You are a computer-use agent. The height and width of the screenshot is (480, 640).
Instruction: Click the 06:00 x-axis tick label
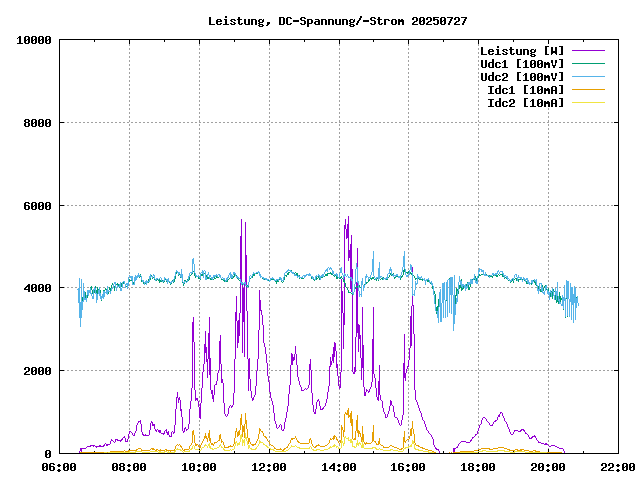pos(59,467)
